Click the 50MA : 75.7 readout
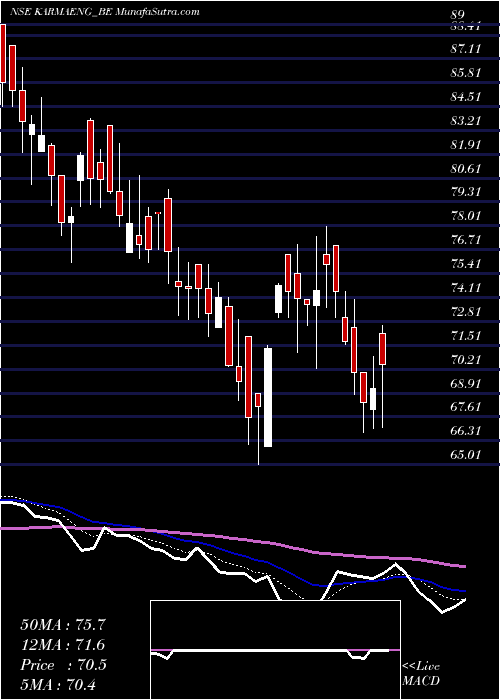The height and width of the screenshot is (700, 500). [x=63, y=625]
